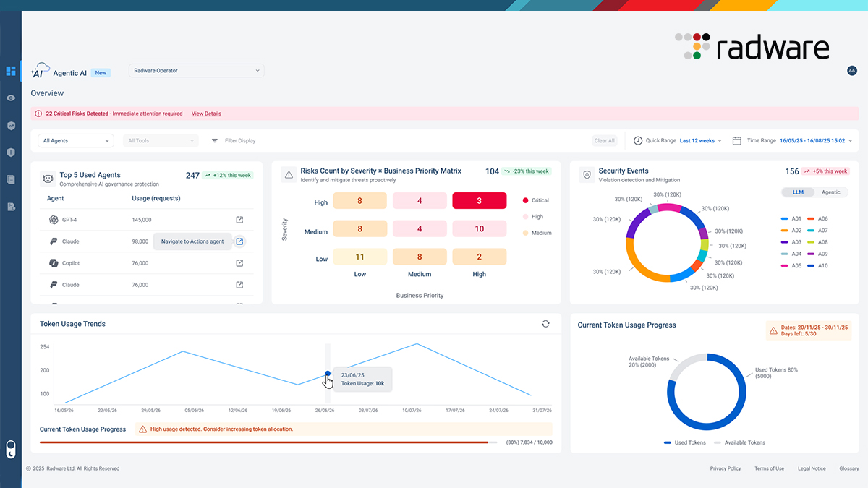The image size is (868, 488).
Task: Click the 145,000 usage value
Action: pyautogui.click(x=142, y=220)
